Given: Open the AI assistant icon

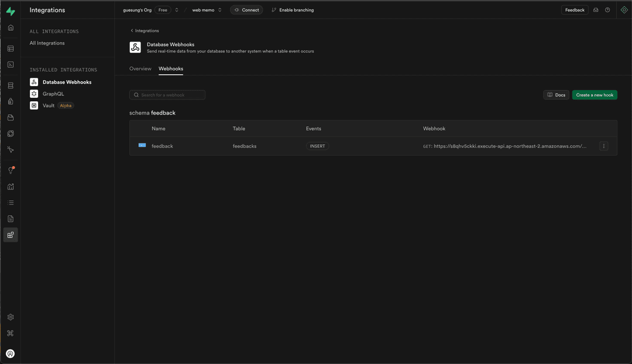Looking at the screenshot, I should (x=624, y=10).
